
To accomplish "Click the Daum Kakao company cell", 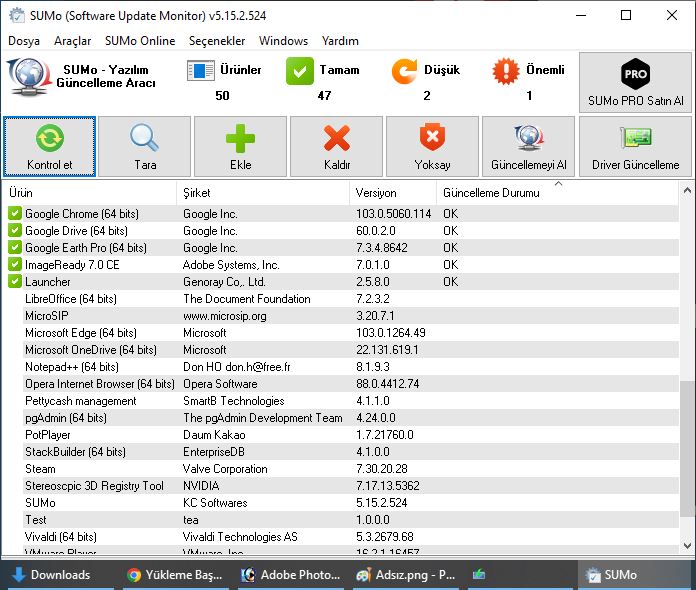I will pyautogui.click(x=214, y=435).
